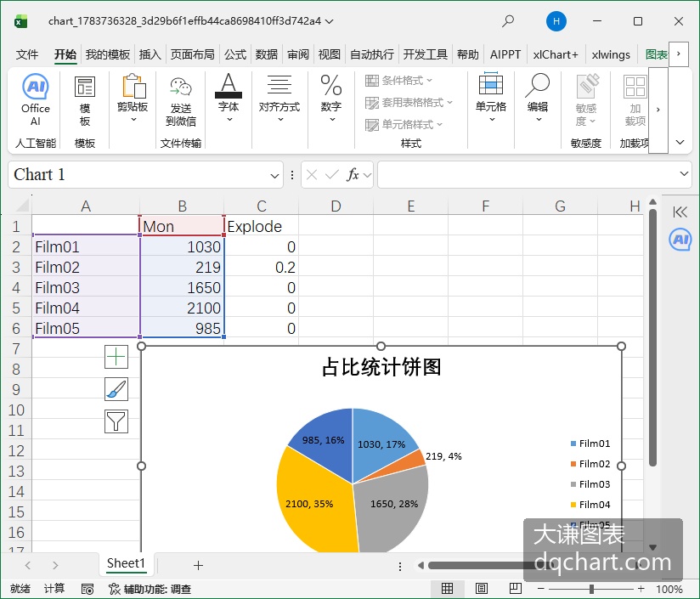Image resolution: width=700 pixels, height=599 pixels.
Task: Open the 条件格式 dropdown
Action: pyautogui.click(x=399, y=81)
